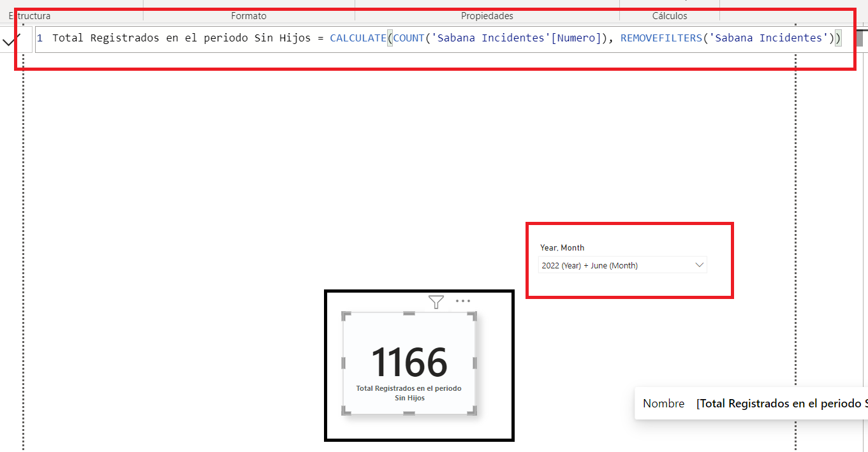
Task: Click the scrollbar at formula bar's right edge
Action: tap(859, 38)
